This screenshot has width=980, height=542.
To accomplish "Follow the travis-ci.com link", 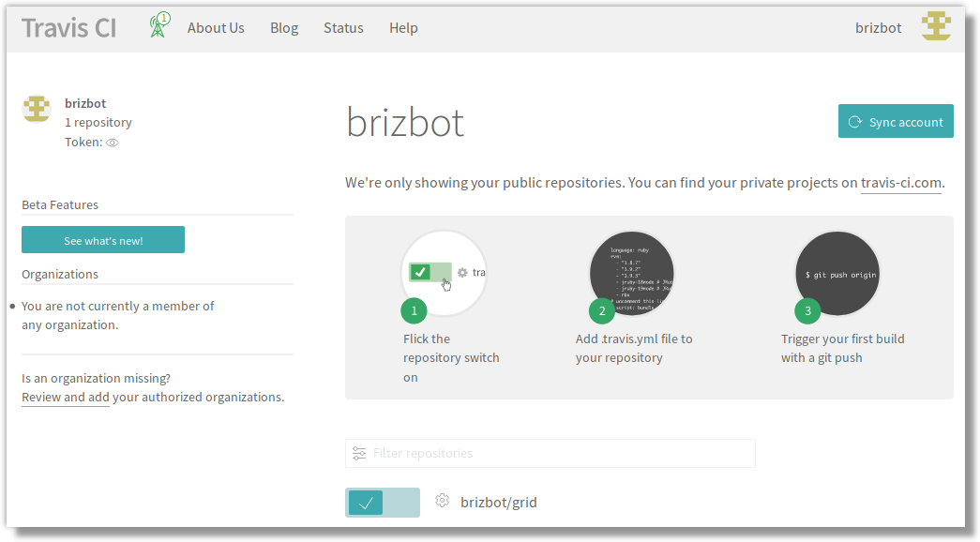I will (900, 183).
